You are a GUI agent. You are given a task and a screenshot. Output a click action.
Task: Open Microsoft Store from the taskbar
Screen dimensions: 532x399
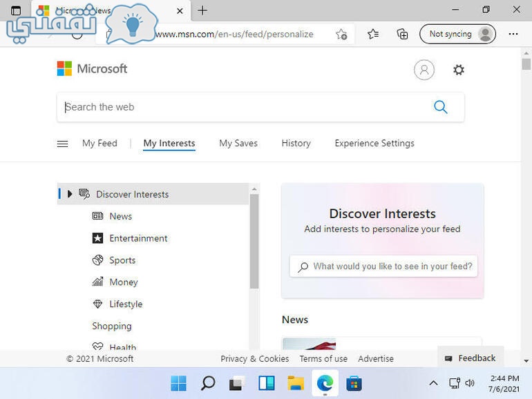click(354, 383)
